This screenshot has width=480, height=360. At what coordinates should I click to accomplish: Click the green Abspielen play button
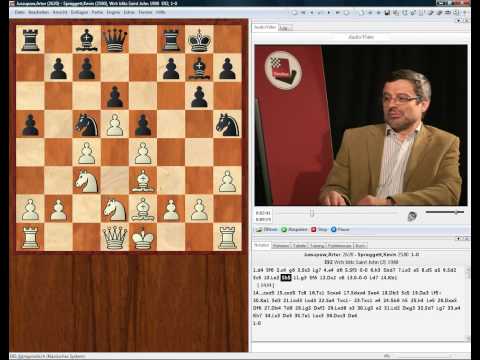tap(294, 229)
